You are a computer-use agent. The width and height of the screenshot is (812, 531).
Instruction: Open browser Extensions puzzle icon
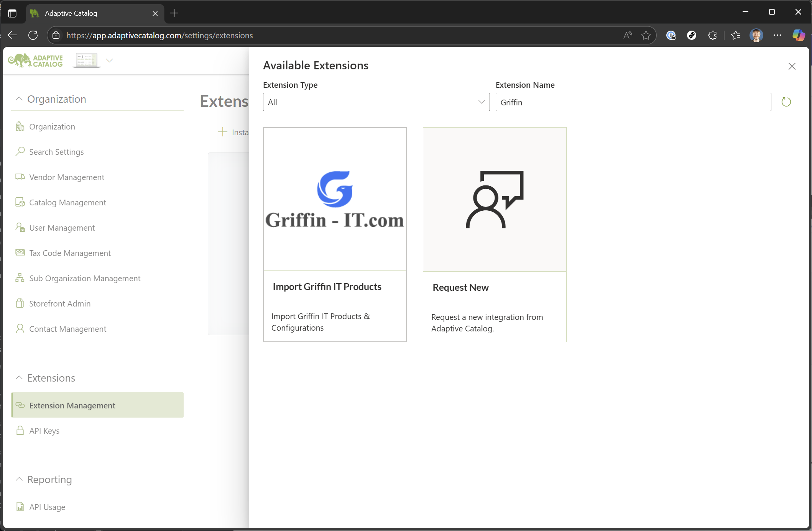coord(712,35)
